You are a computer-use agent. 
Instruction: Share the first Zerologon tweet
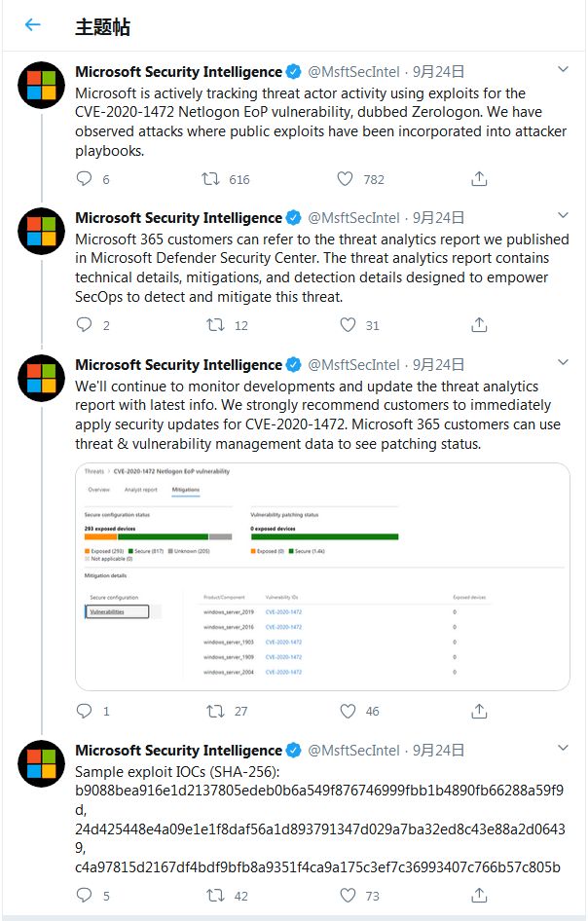pyautogui.click(x=479, y=179)
